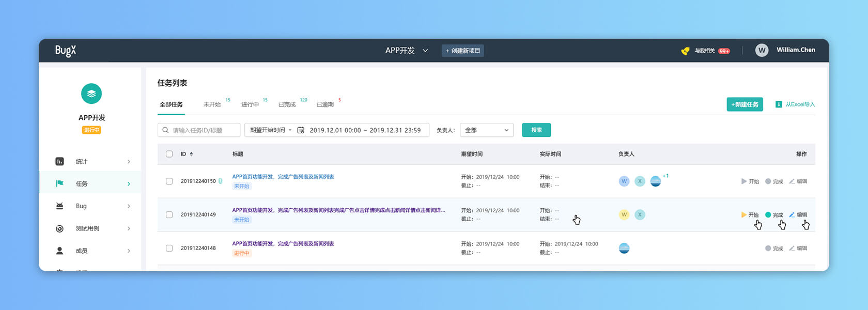Click the calendar icon in date range

pos(301,130)
